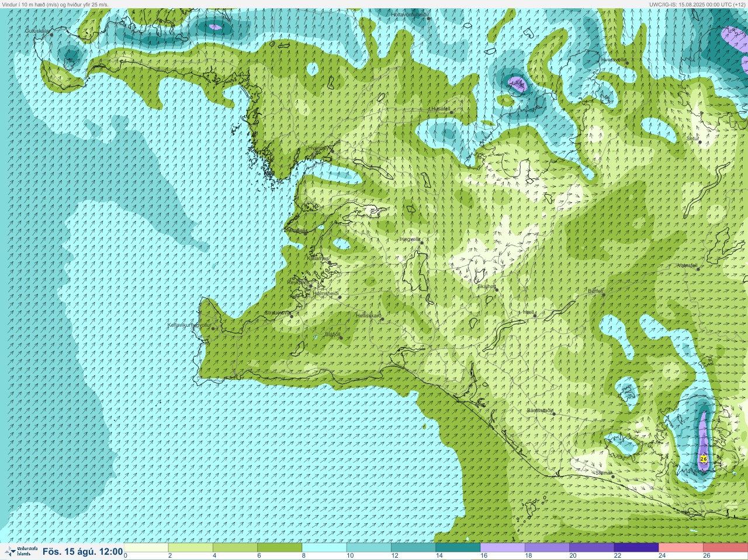The height and width of the screenshot is (560, 748).
Task: Pick the 14–16 m/s dark teal legend swatch
Action: click(458, 548)
